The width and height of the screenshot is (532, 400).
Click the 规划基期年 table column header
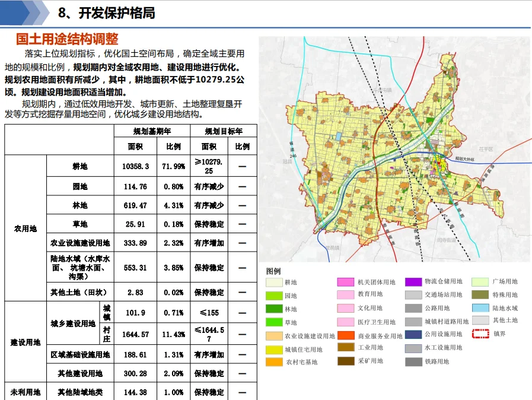click(x=152, y=131)
